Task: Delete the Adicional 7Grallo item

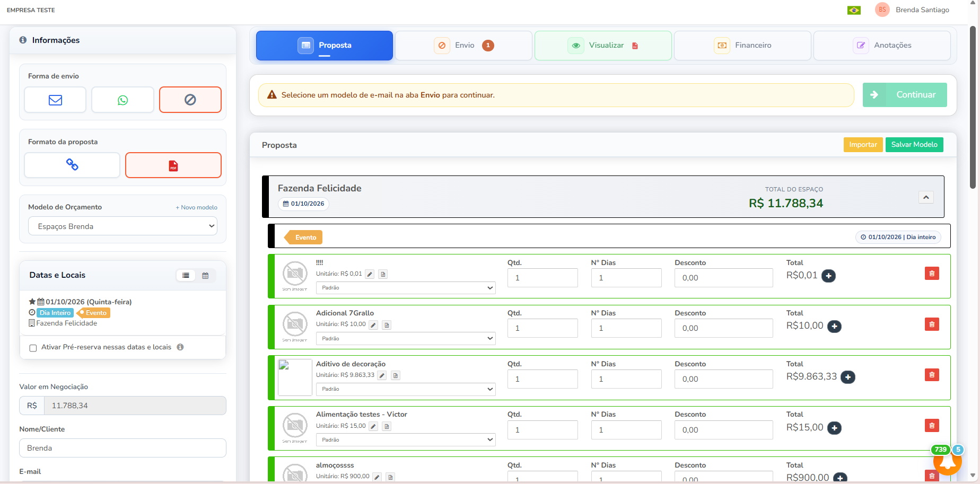Action: pyautogui.click(x=932, y=324)
